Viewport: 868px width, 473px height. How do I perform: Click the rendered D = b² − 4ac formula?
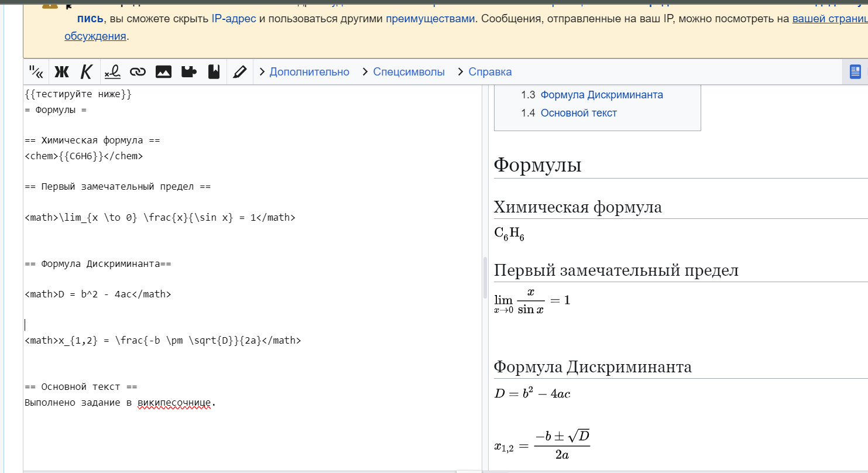coord(532,393)
